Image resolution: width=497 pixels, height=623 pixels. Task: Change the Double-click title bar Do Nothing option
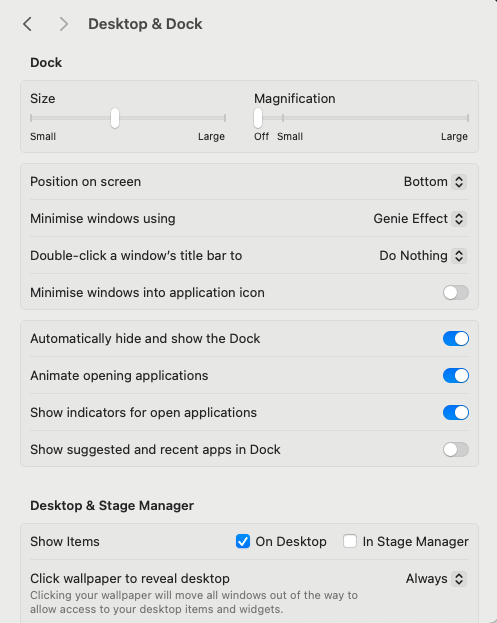tap(459, 256)
